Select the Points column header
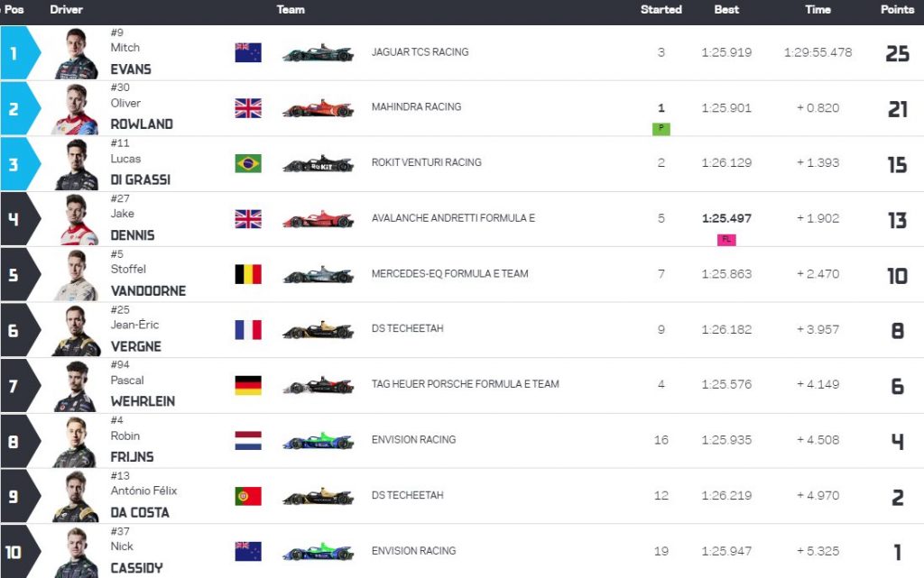 898,9
